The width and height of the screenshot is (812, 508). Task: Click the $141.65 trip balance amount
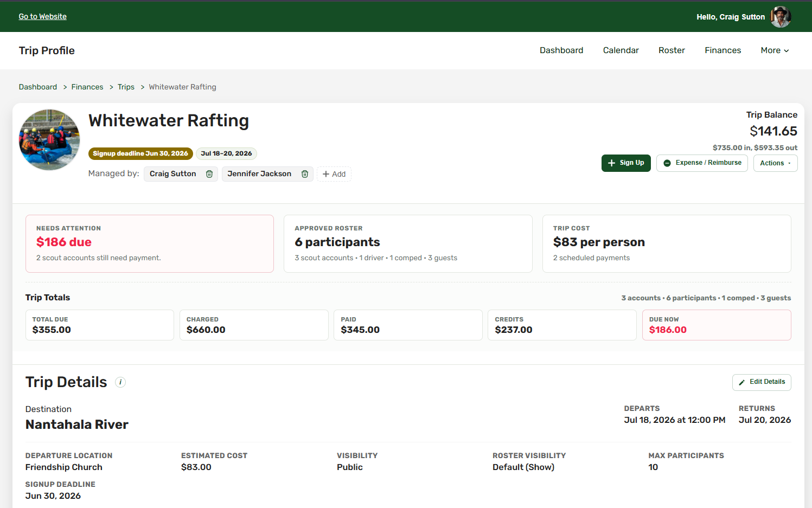pos(773,131)
